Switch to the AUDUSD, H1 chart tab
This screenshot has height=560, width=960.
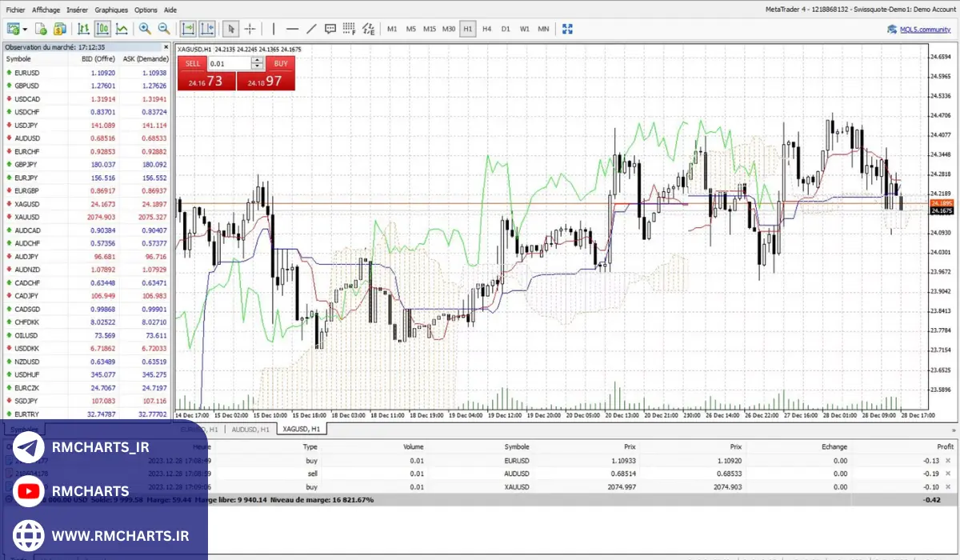pos(250,430)
